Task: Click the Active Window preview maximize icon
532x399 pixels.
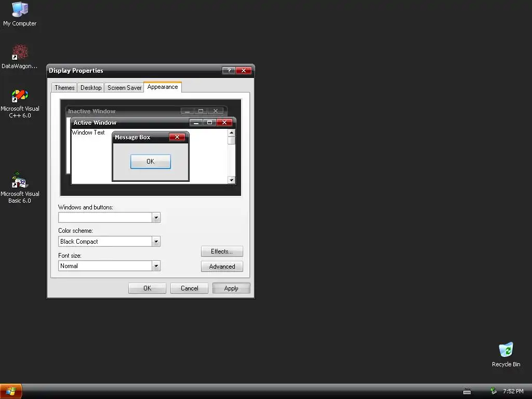Action: click(x=210, y=123)
